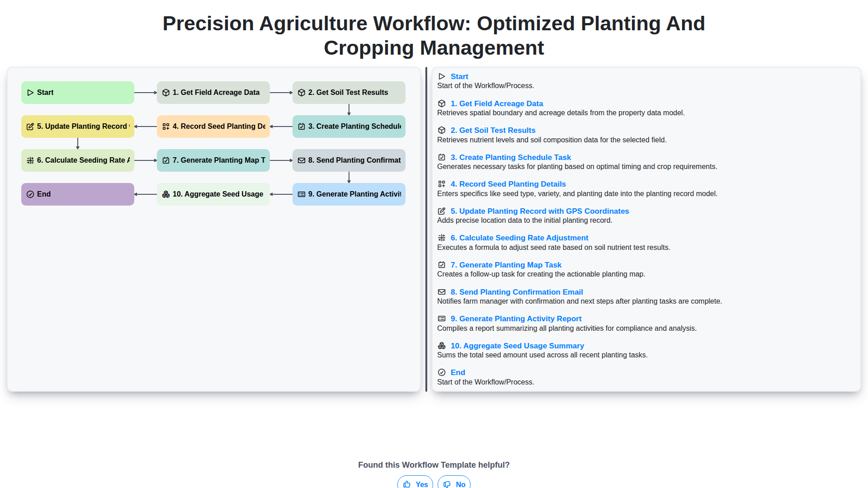Click the cubes icon beside Aggregate Seed Usage Summary

click(x=442, y=346)
